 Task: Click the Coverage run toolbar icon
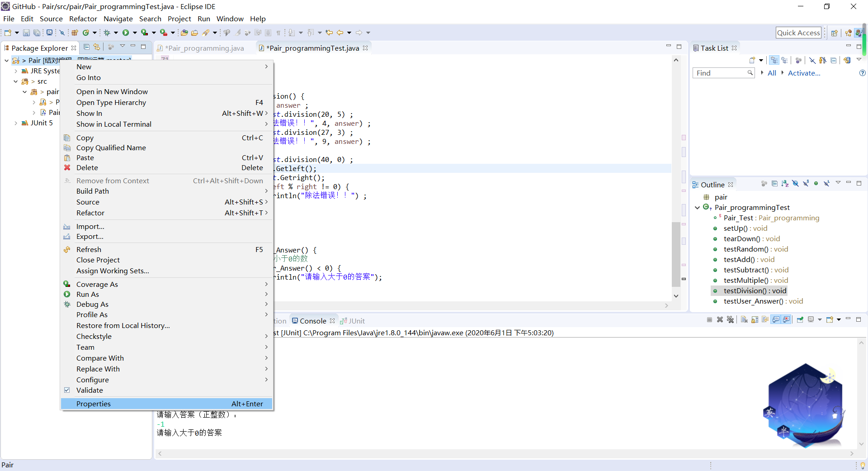(144, 33)
